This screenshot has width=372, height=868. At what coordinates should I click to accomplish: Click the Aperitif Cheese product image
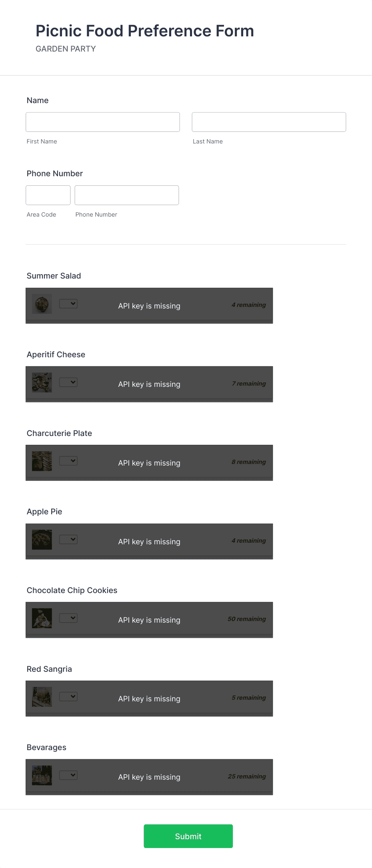(x=42, y=382)
